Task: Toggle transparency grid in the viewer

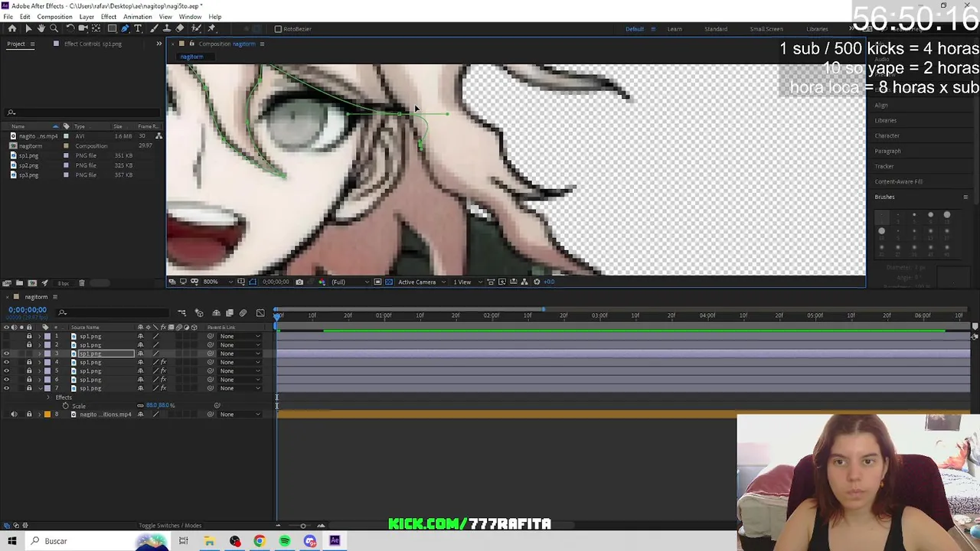Action: click(389, 282)
